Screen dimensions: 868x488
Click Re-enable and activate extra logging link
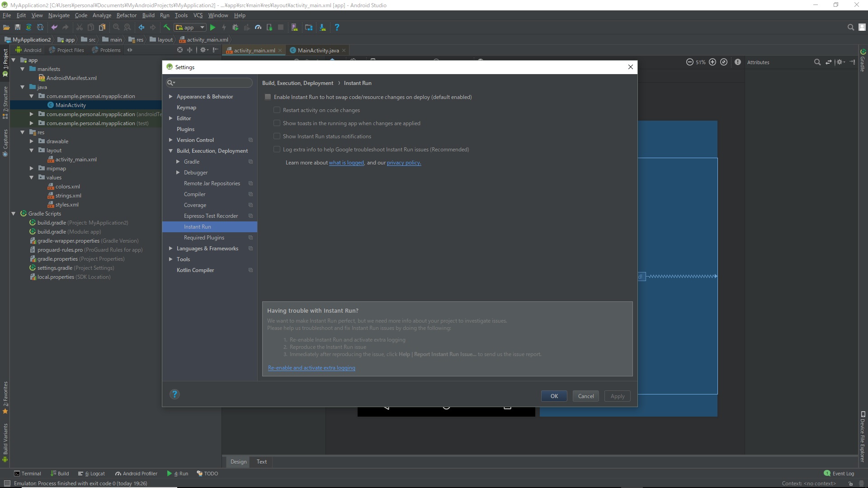(311, 368)
